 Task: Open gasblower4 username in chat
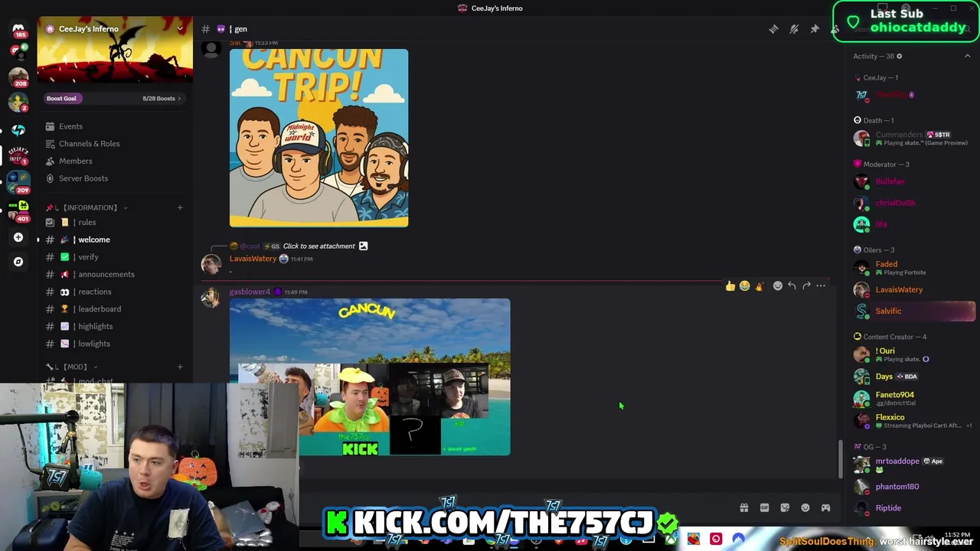tap(250, 292)
